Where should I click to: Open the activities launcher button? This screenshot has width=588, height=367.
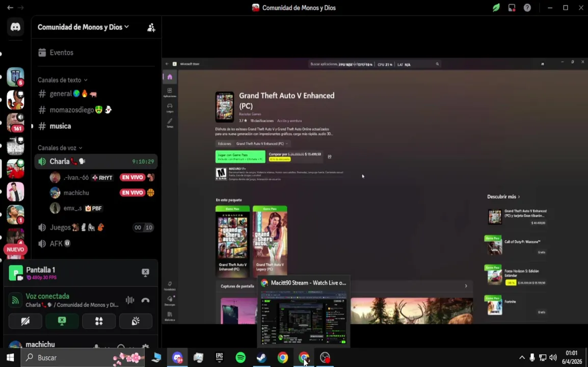[x=99, y=321]
